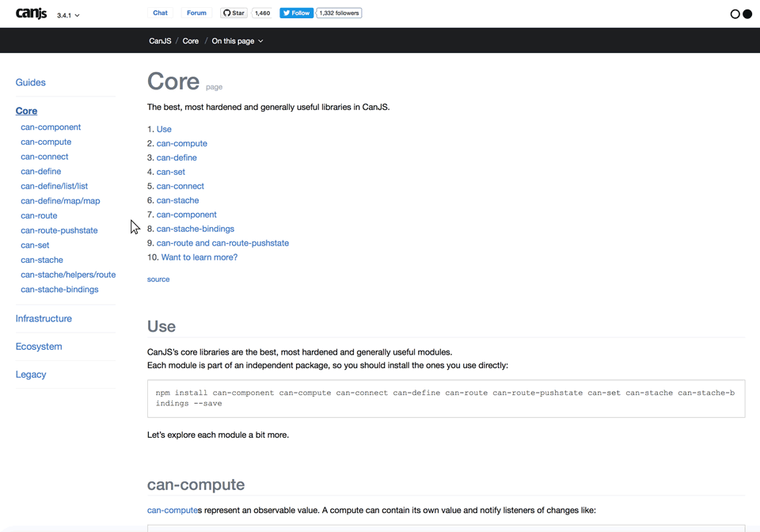Select can-component in the sidebar
This screenshot has width=760, height=532.
51,127
